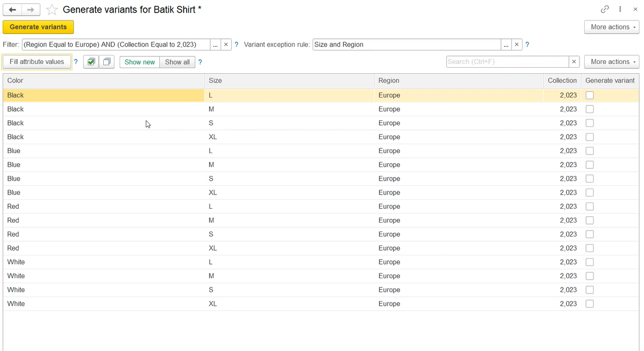Select Collection cell in Red M row
This screenshot has height=351, width=644.
coord(562,220)
